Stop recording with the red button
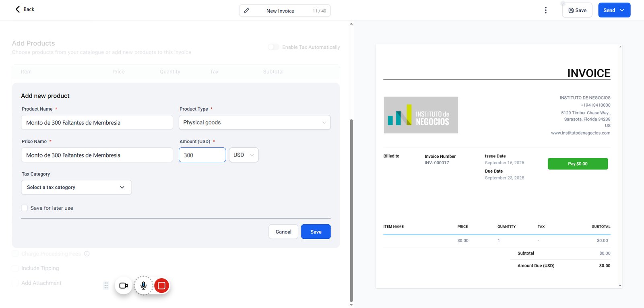Image resolution: width=644 pixels, height=308 pixels. pyautogui.click(x=161, y=285)
